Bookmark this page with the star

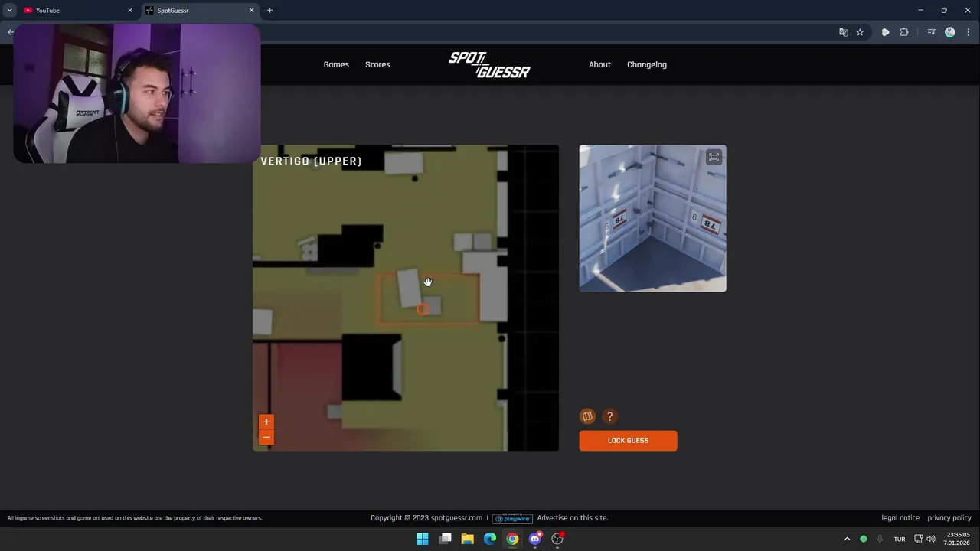pyautogui.click(x=860, y=32)
